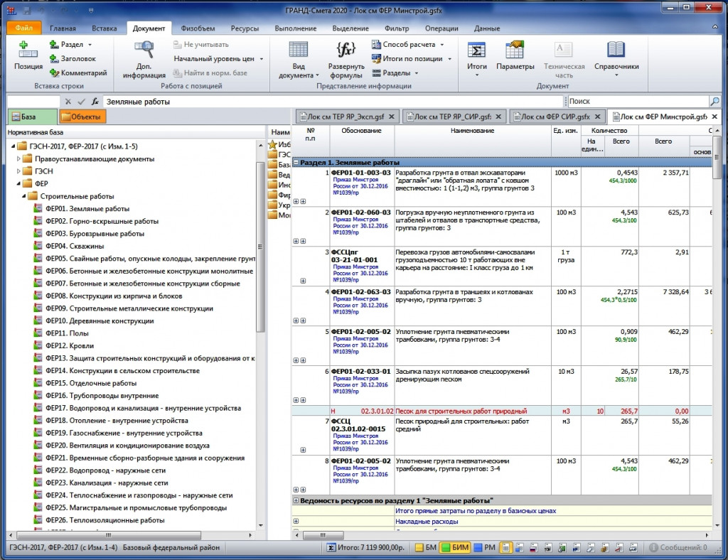
Task: Open the Способ расчета dropdown
Action: tap(442, 45)
